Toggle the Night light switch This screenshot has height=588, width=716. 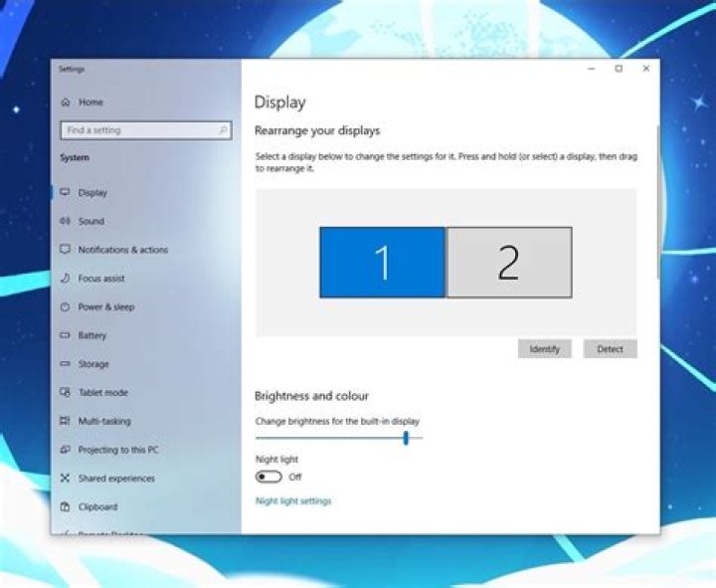point(268,477)
